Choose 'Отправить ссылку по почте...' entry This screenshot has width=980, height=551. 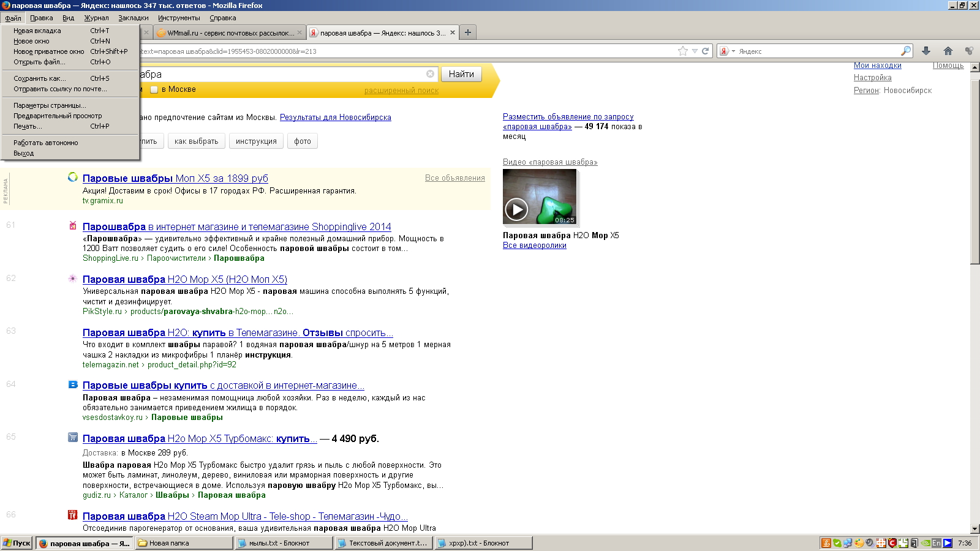(x=70, y=89)
